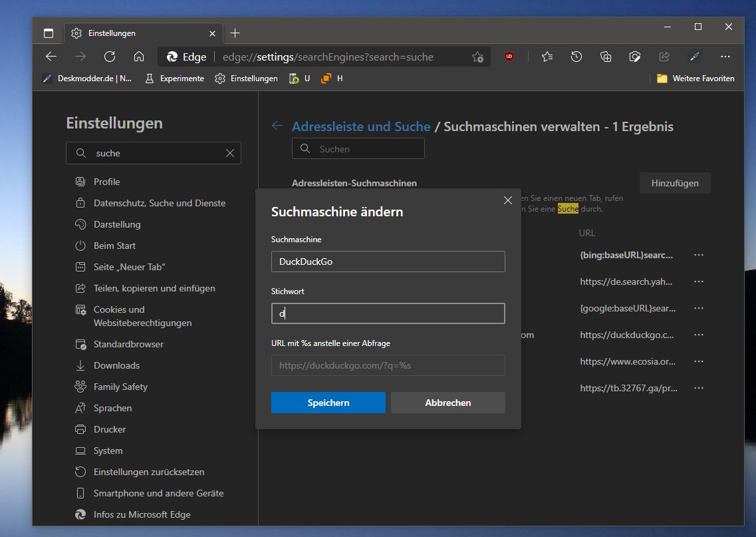Click the Suchen field for search engines
Viewport: 756px width, 537px height.
coord(358,148)
